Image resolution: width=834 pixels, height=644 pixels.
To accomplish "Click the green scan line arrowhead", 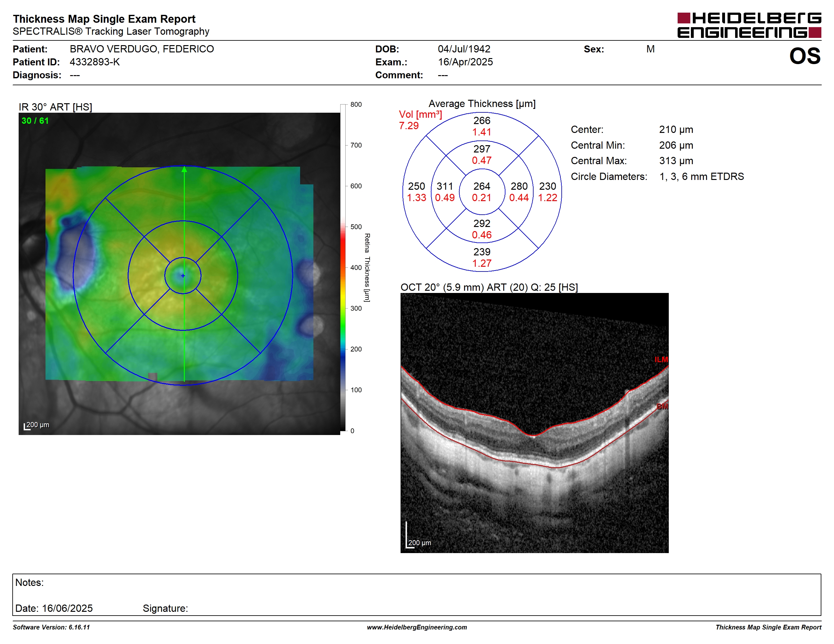I will coord(184,169).
